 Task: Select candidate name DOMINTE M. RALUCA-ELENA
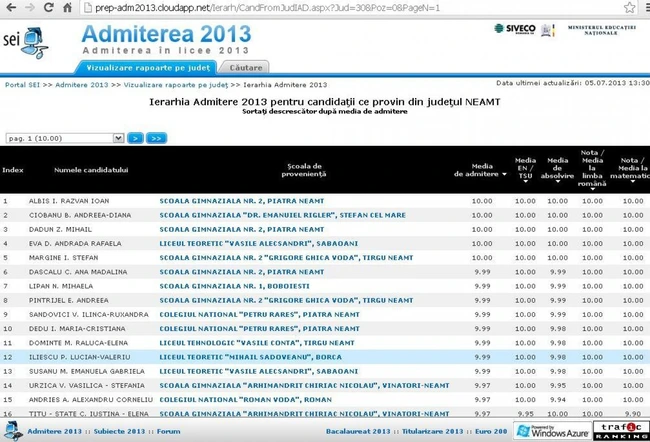tap(78, 343)
